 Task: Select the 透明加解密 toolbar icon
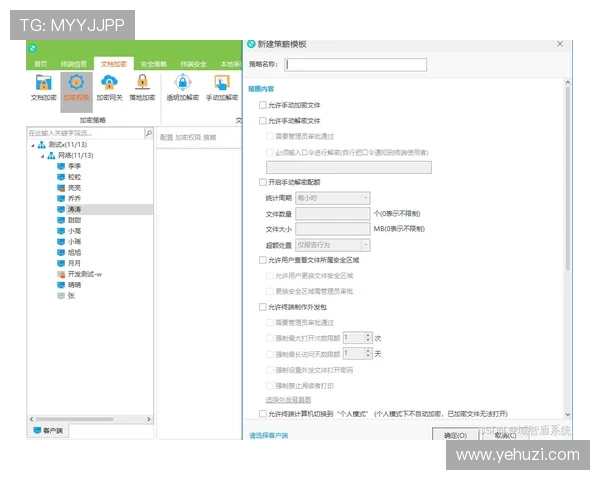point(182,86)
